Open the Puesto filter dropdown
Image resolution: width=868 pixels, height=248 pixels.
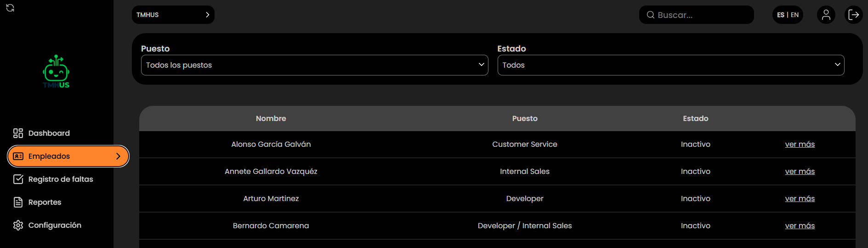[x=314, y=65]
